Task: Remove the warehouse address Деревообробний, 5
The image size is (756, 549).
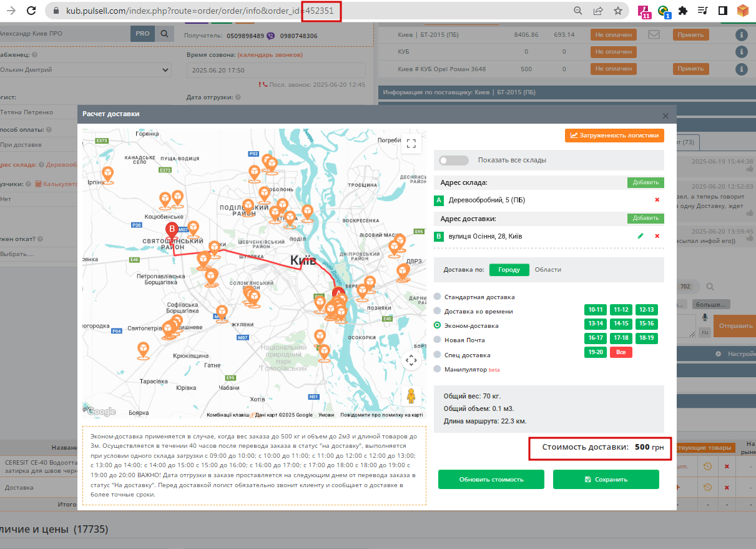Action: click(x=657, y=200)
